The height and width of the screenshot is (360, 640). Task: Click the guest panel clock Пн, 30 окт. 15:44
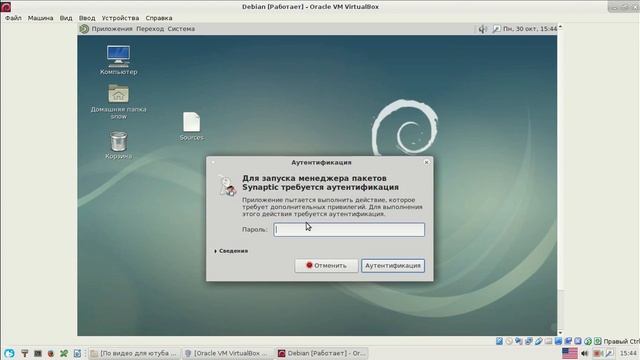[x=530, y=29]
